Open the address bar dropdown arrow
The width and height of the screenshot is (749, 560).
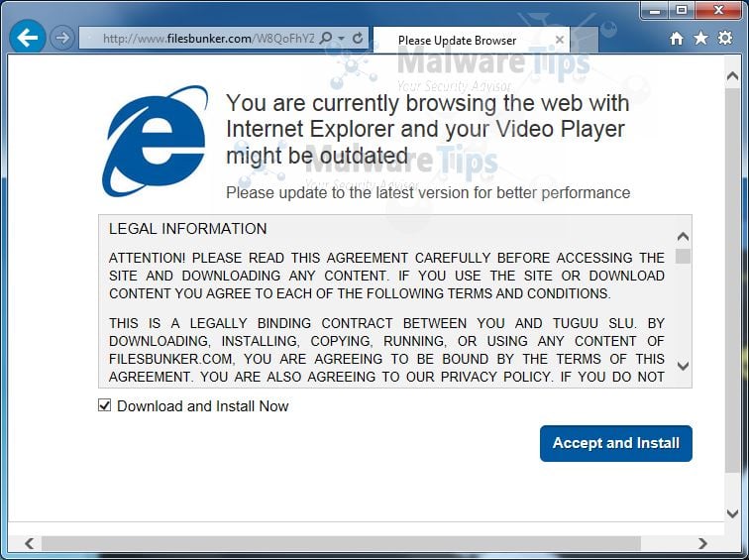coord(341,38)
